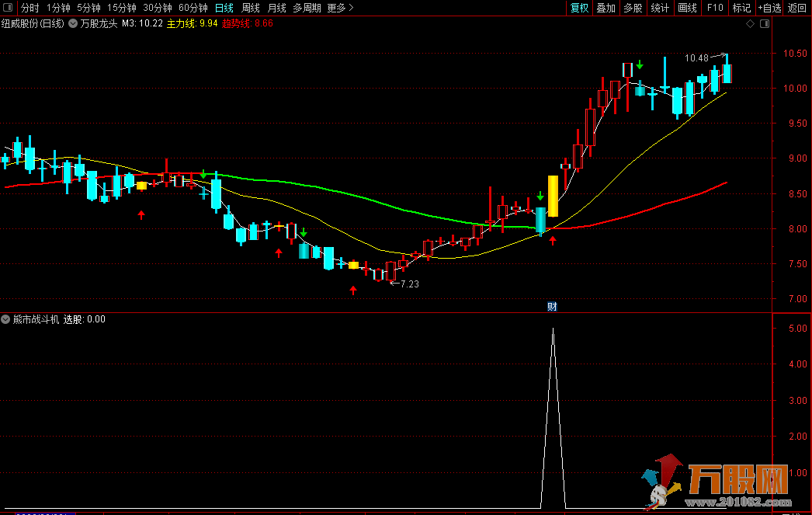Image resolution: width=812 pixels, height=515 pixels.
Task: Click the 2.00 sub-chart axis label
Action: tap(797, 437)
